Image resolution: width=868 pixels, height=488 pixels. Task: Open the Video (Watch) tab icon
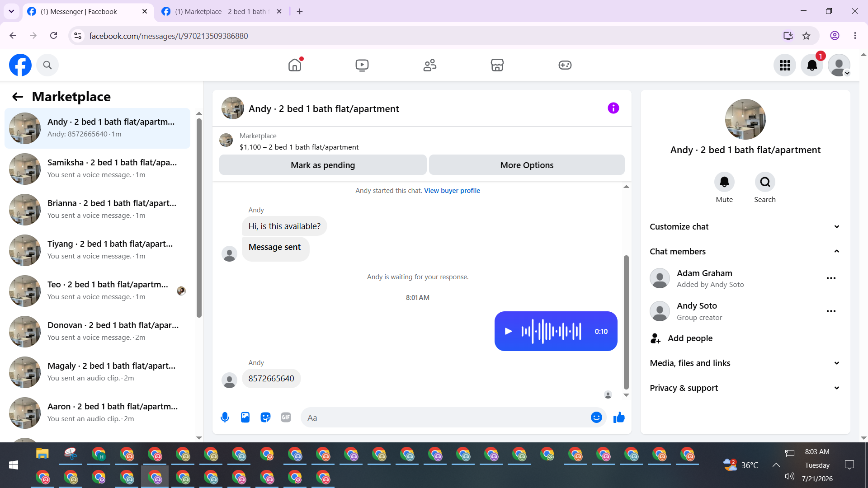click(x=362, y=65)
